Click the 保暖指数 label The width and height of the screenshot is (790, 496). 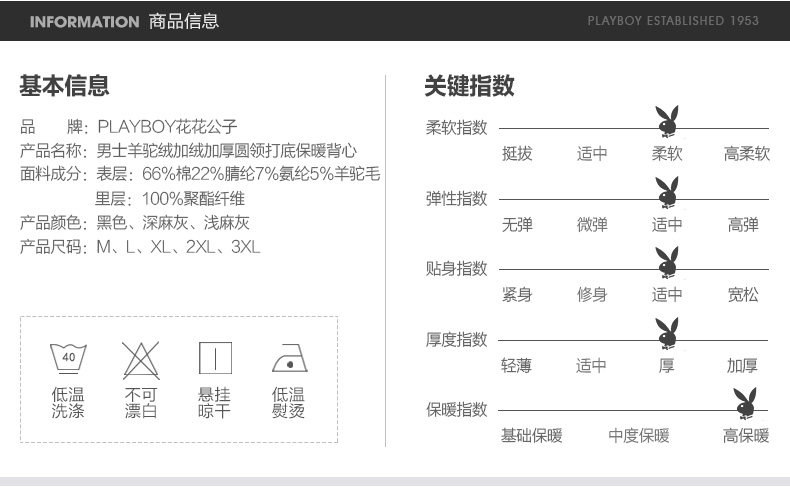[x=456, y=409]
